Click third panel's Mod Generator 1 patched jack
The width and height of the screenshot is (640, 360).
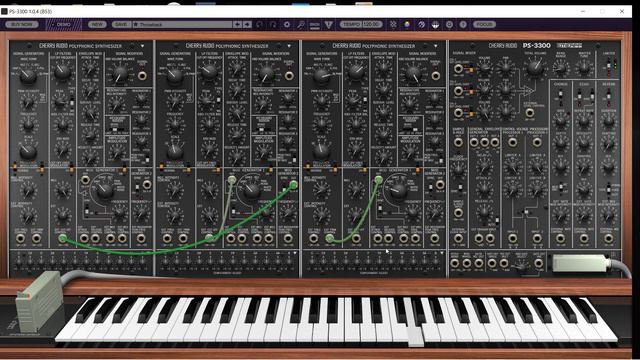point(378,180)
